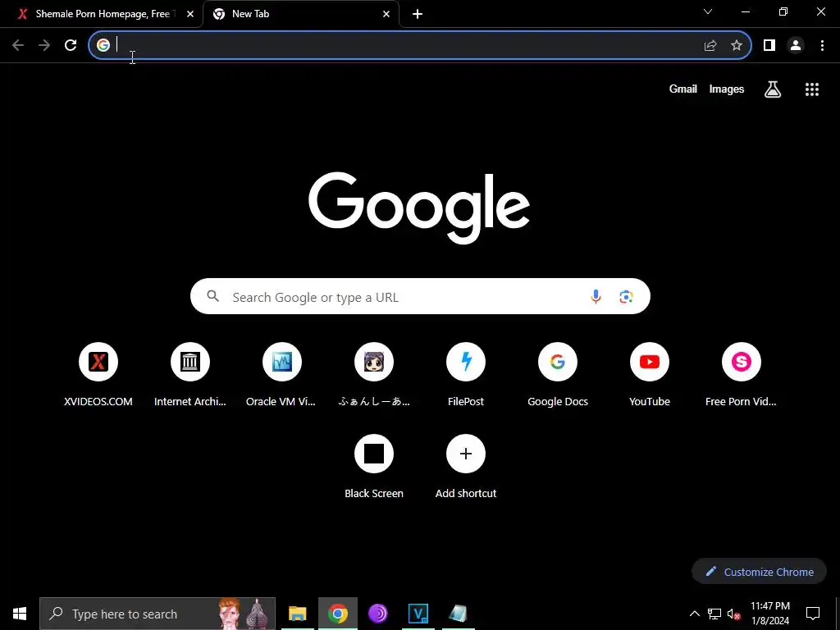Click the magnifier icon in search box
The height and width of the screenshot is (630, 840).
click(212, 296)
